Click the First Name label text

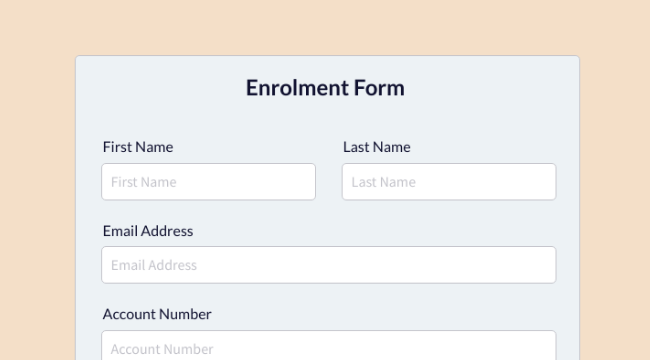138,147
